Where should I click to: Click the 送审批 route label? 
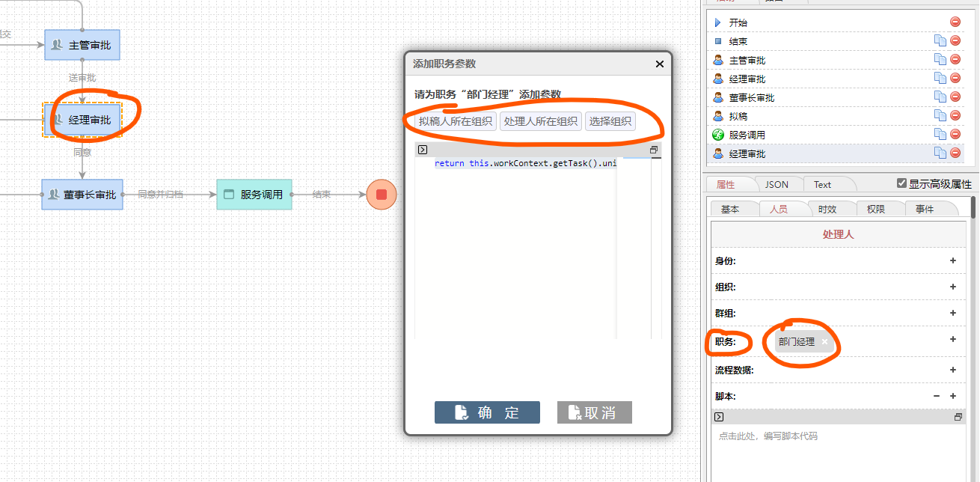[x=82, y=78]
